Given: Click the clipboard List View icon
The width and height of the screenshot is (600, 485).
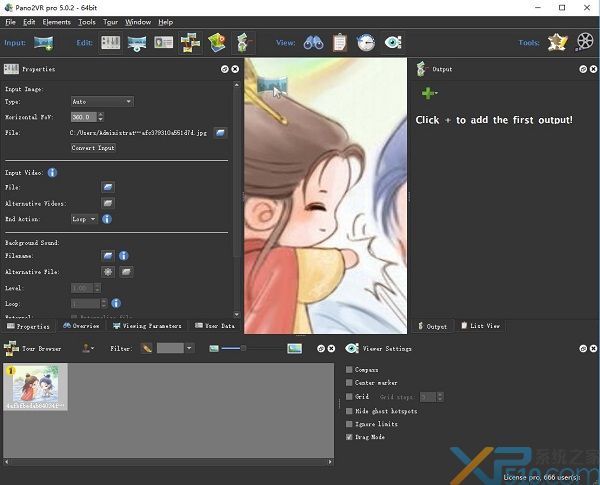Looking at the screenshot, I should pos(340,42).
